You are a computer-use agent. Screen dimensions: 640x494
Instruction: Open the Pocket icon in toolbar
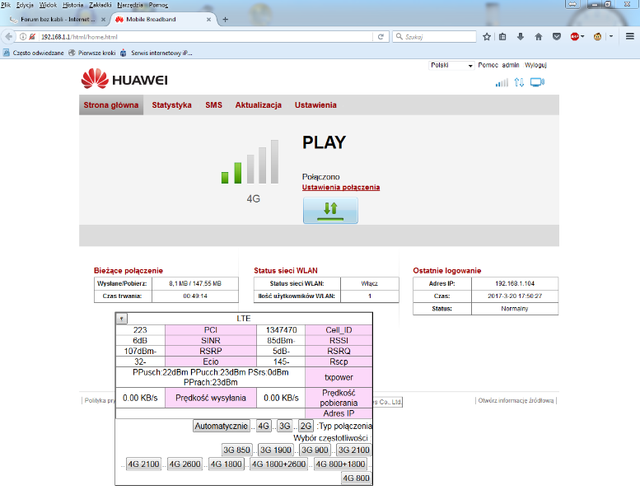tap(556, 37)
